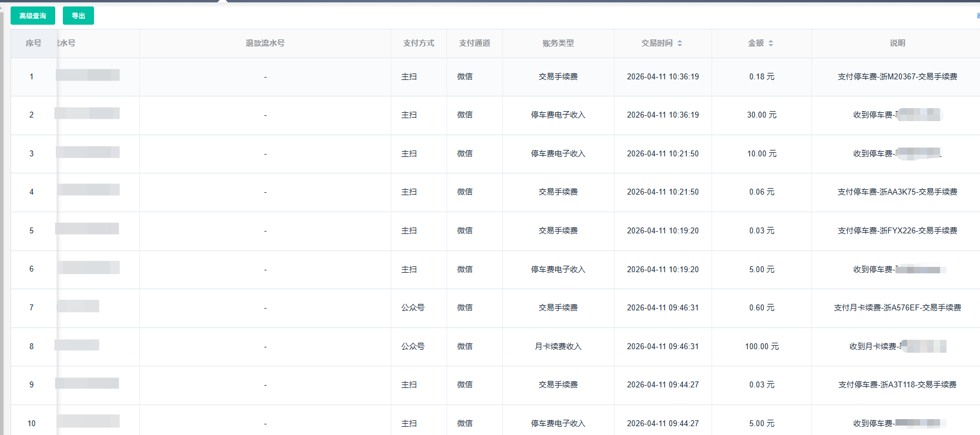The image size is (980, 435).
Task: Select amount cell 0.60 元
Action: (x=761, y=307)
